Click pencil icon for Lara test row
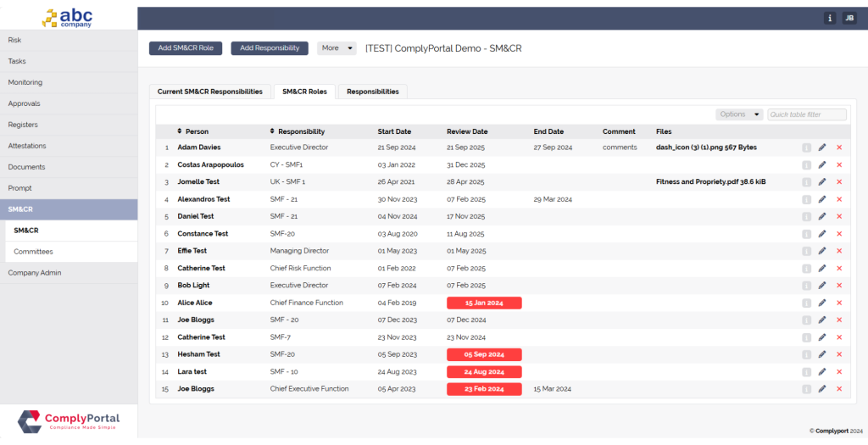Screen dimensions: 868x445 tap(821, 372)
